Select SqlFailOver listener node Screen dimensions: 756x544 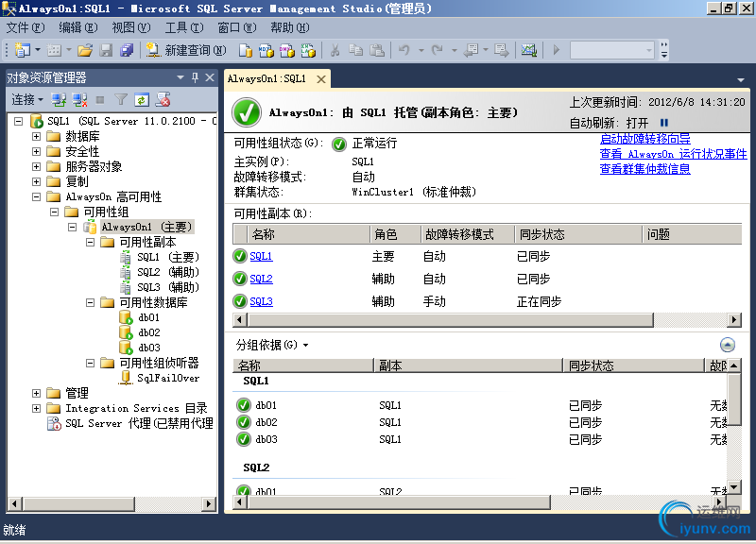point(168,378)
